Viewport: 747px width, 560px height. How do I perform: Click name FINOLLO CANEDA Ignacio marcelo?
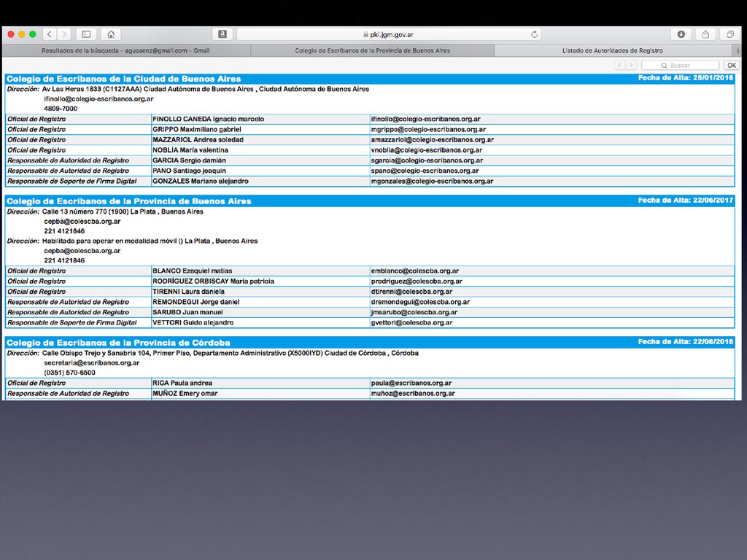pos(208,119)
